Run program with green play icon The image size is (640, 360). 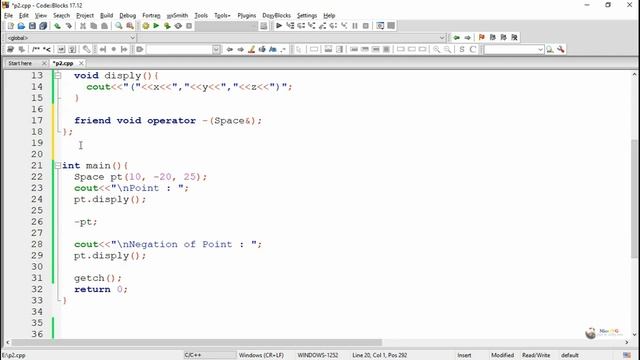156,26
